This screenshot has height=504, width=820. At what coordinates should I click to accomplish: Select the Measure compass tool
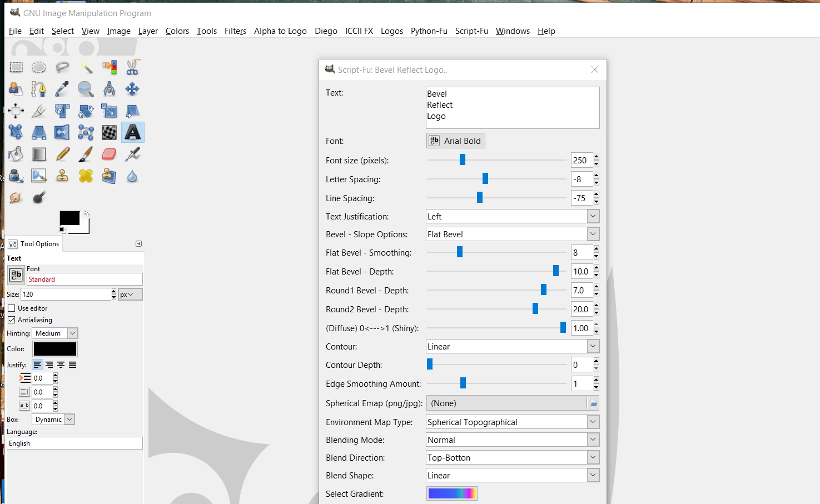(x=109, y=89)
